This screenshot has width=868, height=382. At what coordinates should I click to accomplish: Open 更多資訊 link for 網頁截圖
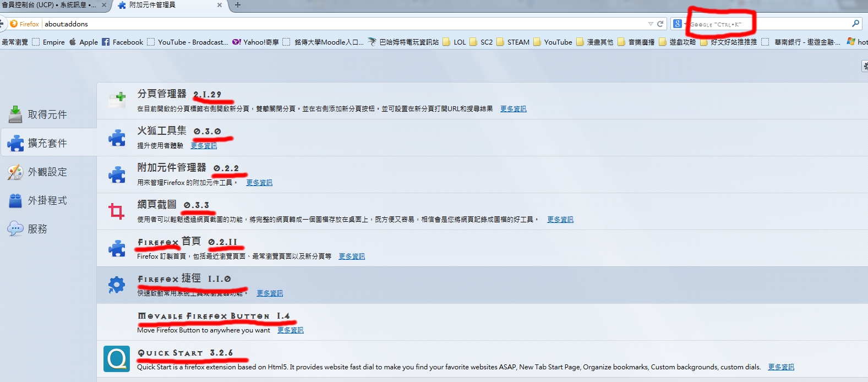tap(560, 220)
